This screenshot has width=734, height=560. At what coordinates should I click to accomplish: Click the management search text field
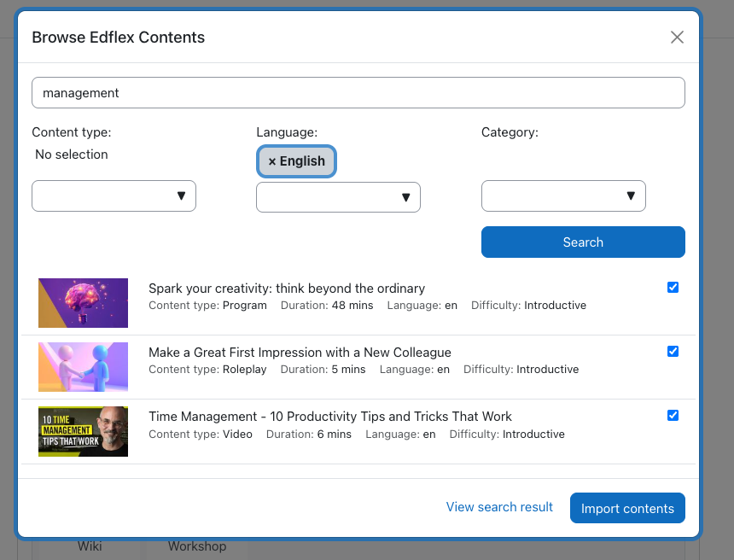pos(358,93)
